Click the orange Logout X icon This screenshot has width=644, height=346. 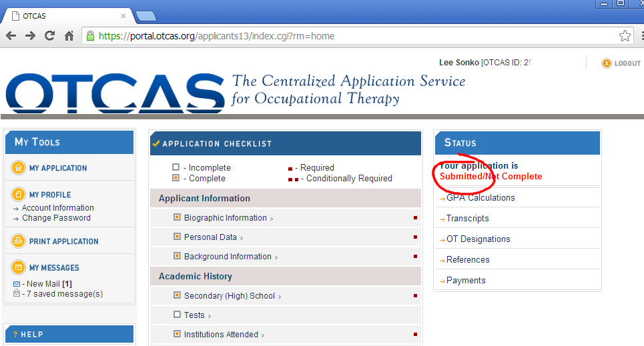(x=606, y=63)
